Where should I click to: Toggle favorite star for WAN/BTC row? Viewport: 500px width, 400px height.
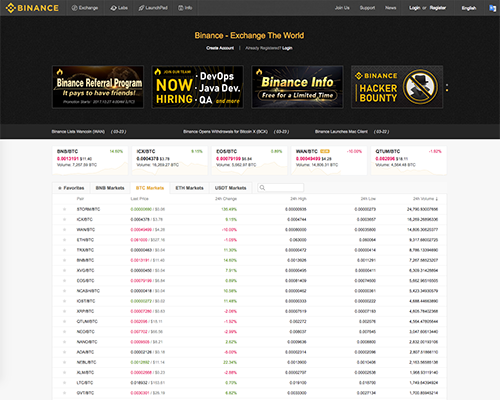click(64, 230)
